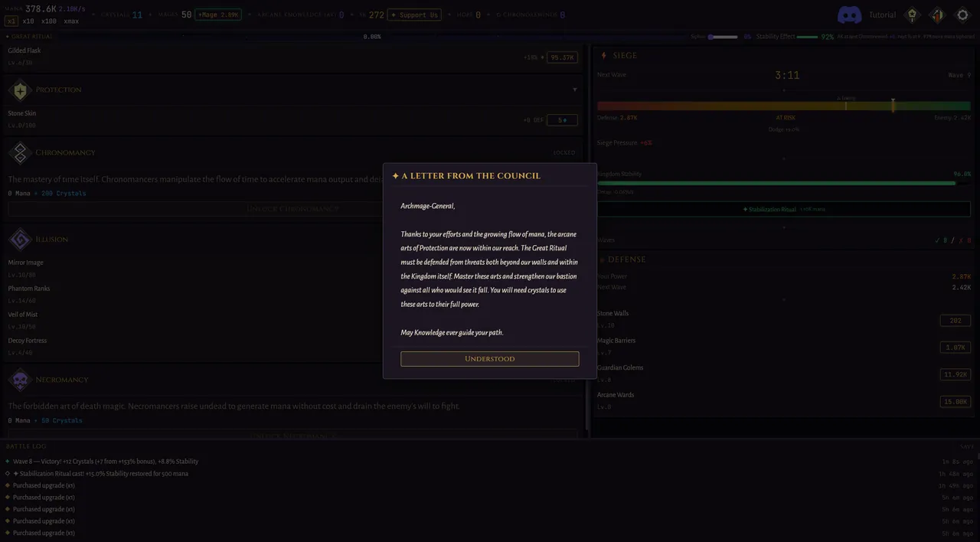Buy Gilded Flask upgrade for 95.37K
Screen dimensions: 980x542
(562, 57)
